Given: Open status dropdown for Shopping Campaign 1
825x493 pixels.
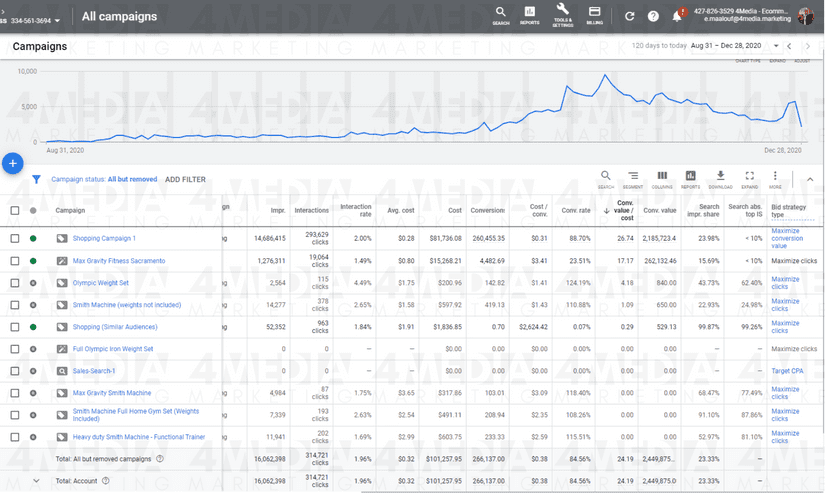Looking at the screenshot, I should (x=33, y=238).
